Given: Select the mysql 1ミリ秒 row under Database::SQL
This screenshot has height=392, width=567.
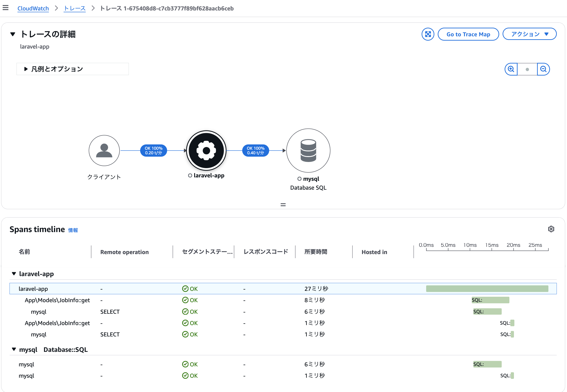Looking at the screenshot, I should click(x=283, y=375).
